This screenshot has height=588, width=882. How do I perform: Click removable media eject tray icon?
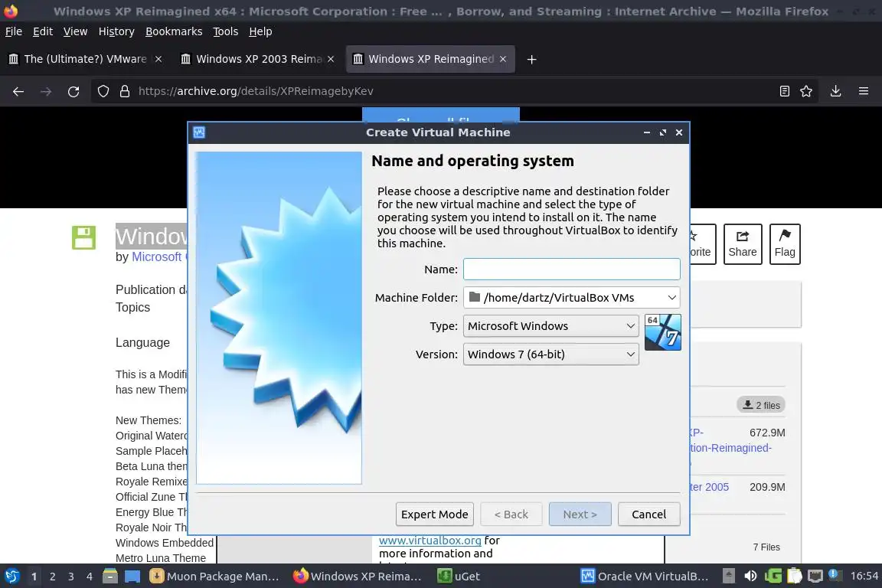(728, 577)
